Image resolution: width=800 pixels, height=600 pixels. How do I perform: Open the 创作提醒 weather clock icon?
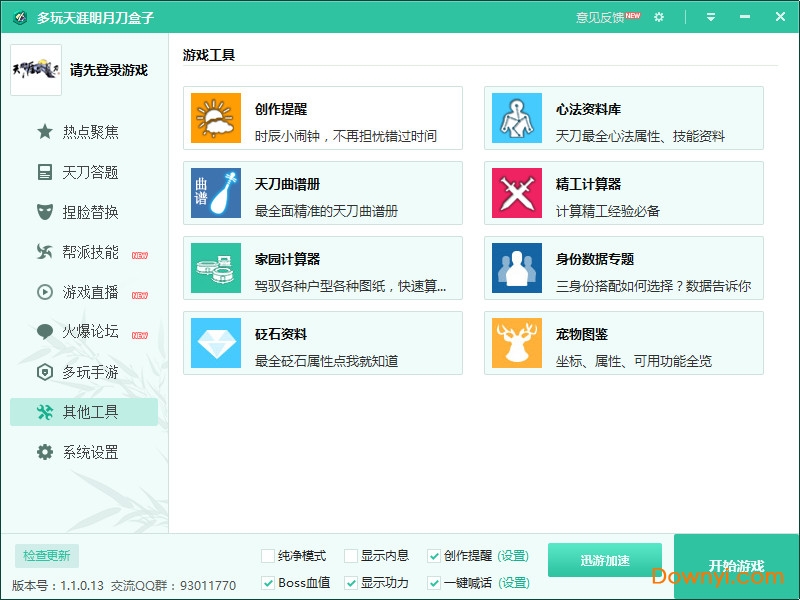(216, 119)
